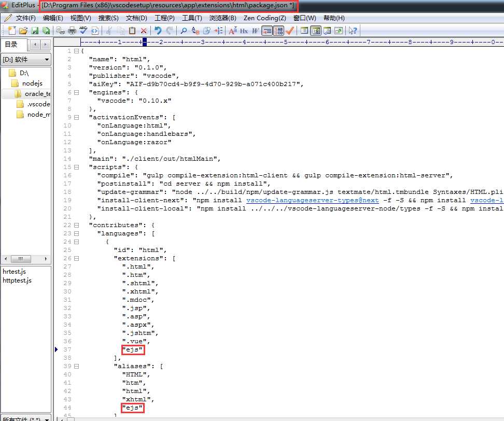
Task: Collapse the "contributes" fold at line 22
Action: coord(77,225)
